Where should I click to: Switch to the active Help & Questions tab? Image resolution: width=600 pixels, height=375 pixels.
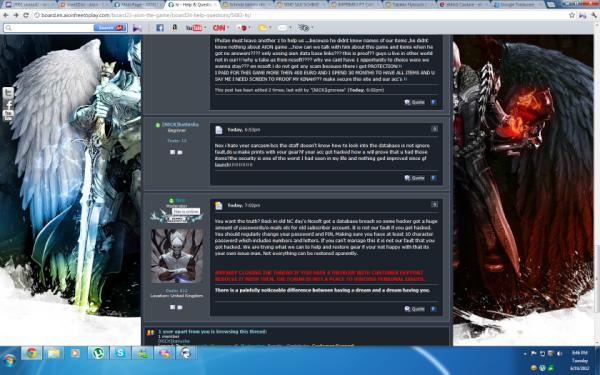(x=192, y=5)
